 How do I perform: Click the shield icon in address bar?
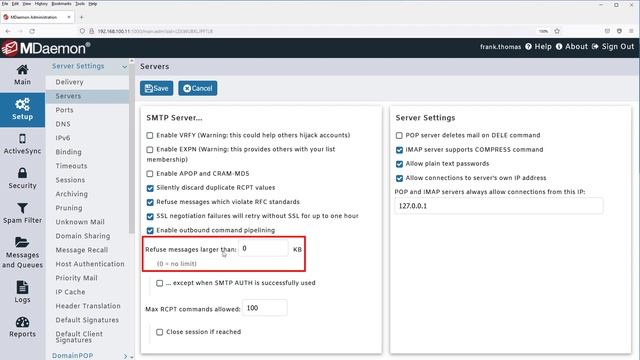click(x=82, y=31)
